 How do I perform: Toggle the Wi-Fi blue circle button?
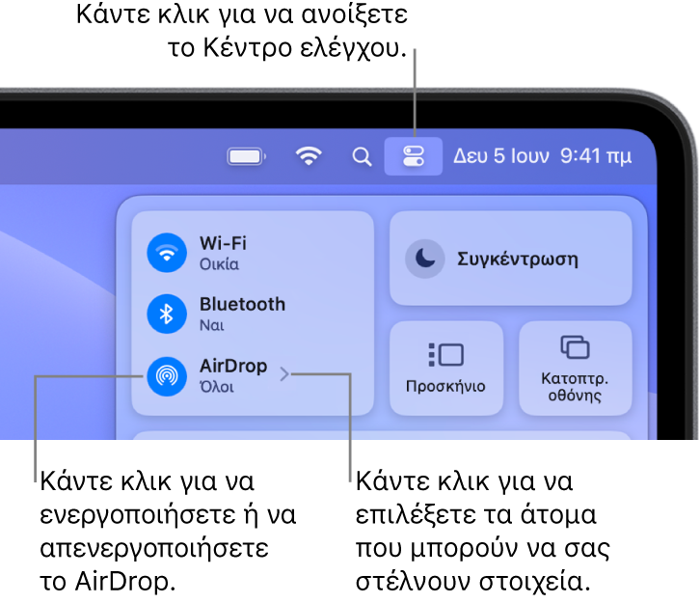point(167,253)
